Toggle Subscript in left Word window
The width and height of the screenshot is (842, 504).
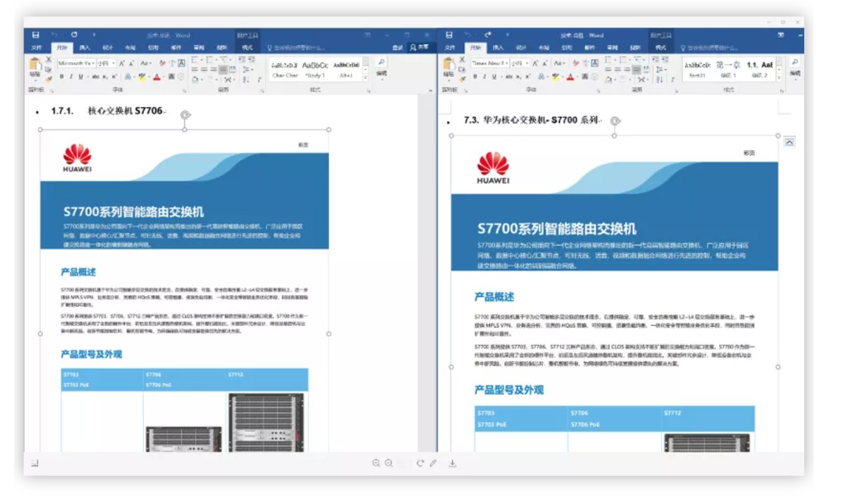pyautogui.click(x=105, y=77)
